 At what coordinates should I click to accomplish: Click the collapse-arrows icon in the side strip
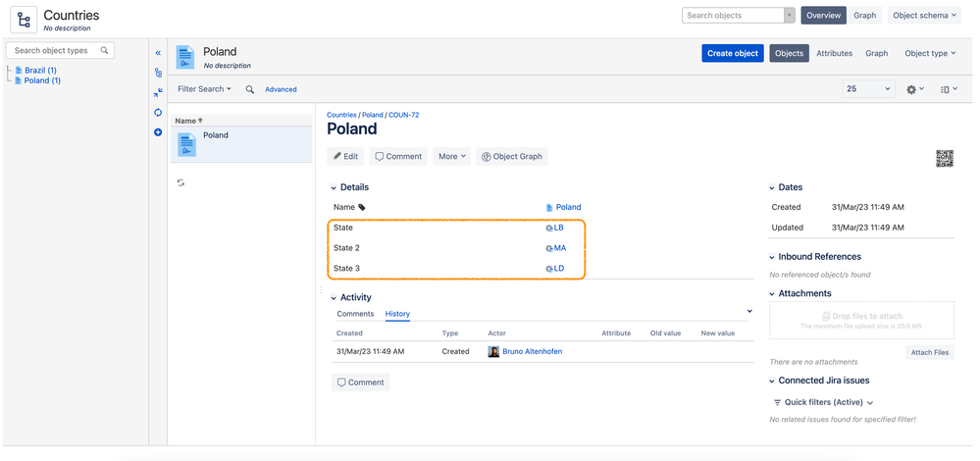[158, 92]
